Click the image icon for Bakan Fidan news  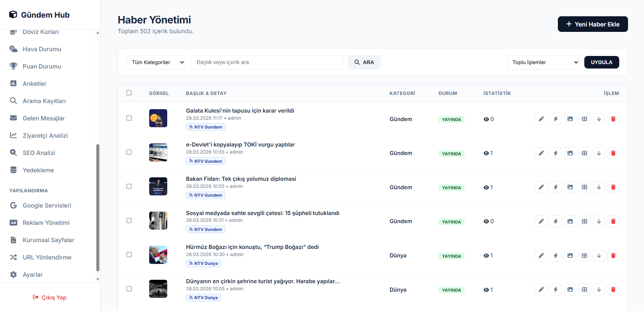click(x=570, y=187)
